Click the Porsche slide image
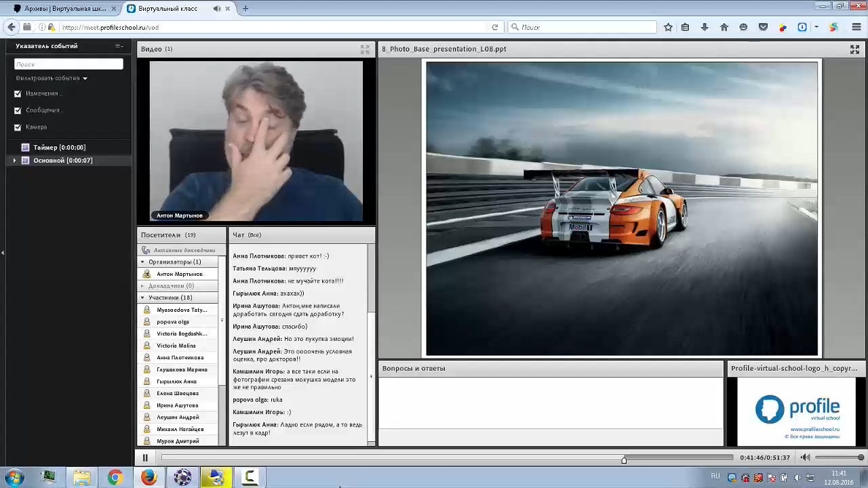Screen dimensions: 868x488 622,209
